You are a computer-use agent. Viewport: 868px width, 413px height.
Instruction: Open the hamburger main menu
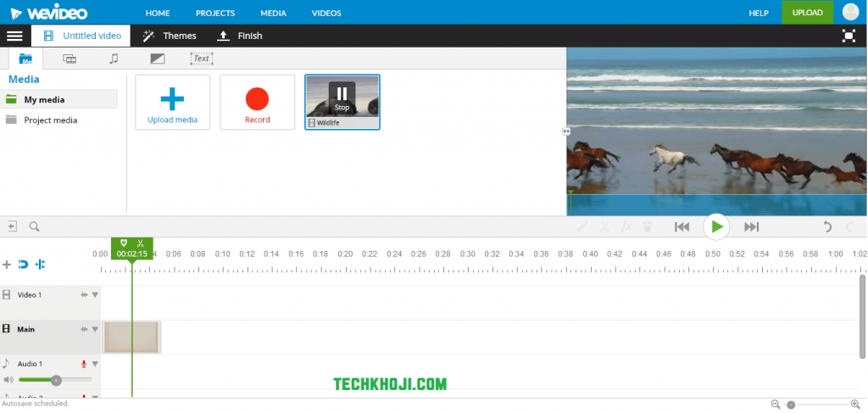tap(14, 36)
